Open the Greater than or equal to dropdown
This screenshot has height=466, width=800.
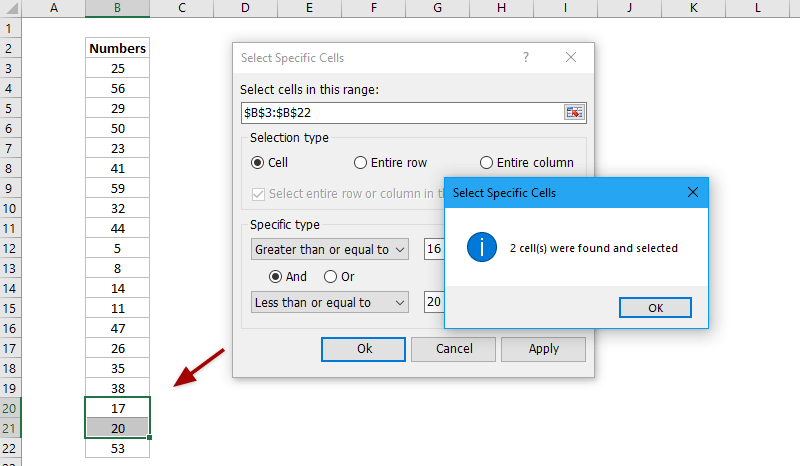330,250
